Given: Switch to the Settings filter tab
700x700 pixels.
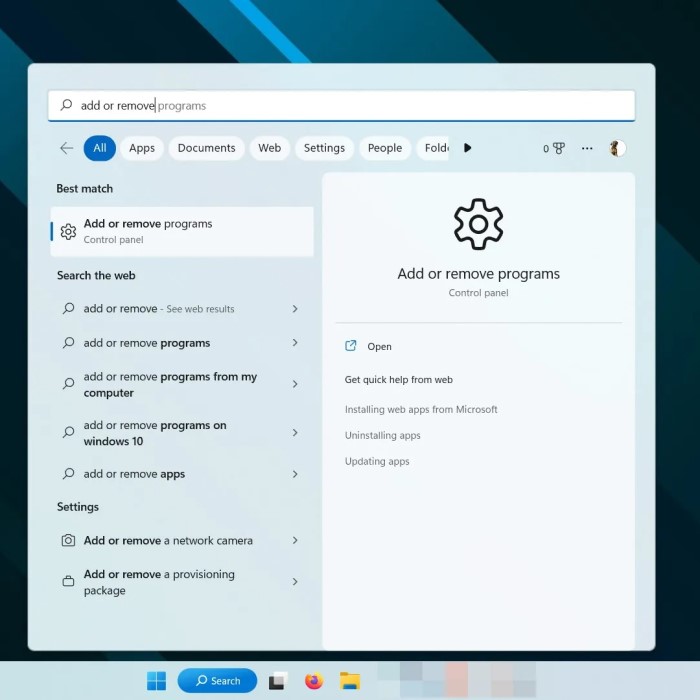Looking at the screenshot, I should tap(324, 148).
